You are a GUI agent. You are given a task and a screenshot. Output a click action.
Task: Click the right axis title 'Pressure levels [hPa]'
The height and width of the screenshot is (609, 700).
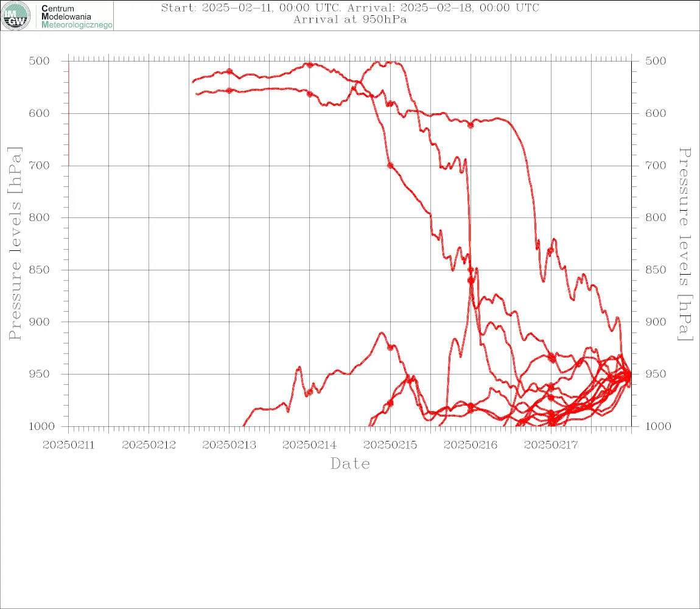coord(685,244)
